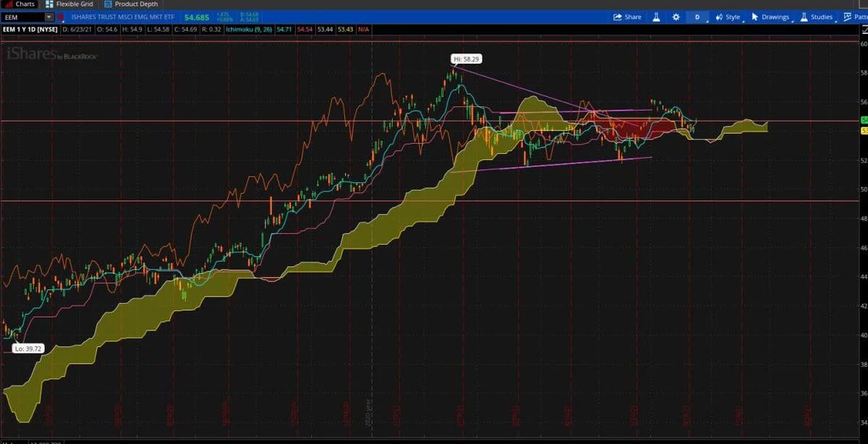Image resolution: width=868 pixels, height=444 pixels.
Task: Open the Drawings menu
Action: pyautogui.click(x=770, y=17)
